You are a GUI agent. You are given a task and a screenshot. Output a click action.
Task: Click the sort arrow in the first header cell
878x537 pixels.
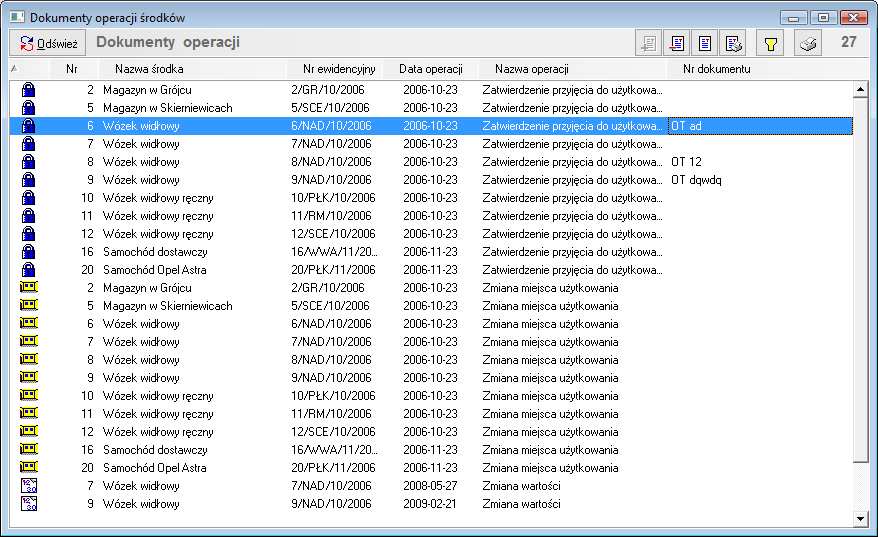click(15, 69)
